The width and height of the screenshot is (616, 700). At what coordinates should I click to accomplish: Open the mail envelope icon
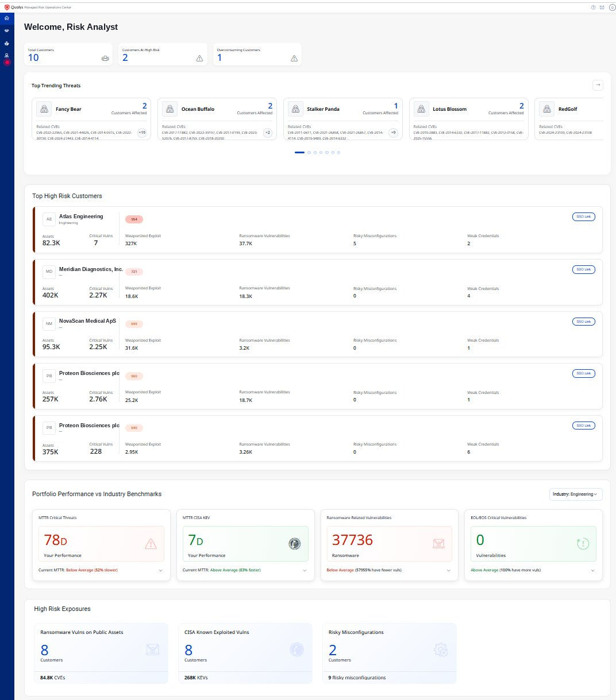tap(602, 7)
